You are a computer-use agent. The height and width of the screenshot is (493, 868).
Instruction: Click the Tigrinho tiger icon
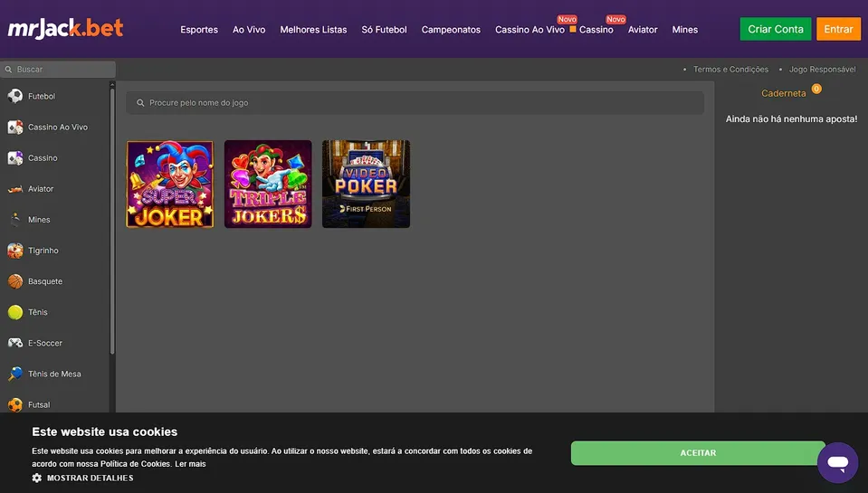(15, 250)
